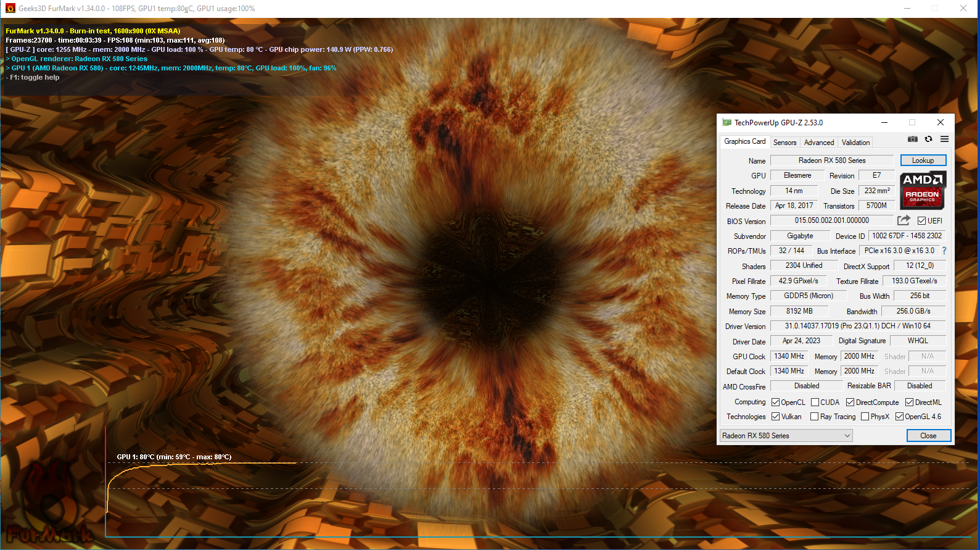Switch to the Sensors tab
980x550 pixels.
click(784, 143)
